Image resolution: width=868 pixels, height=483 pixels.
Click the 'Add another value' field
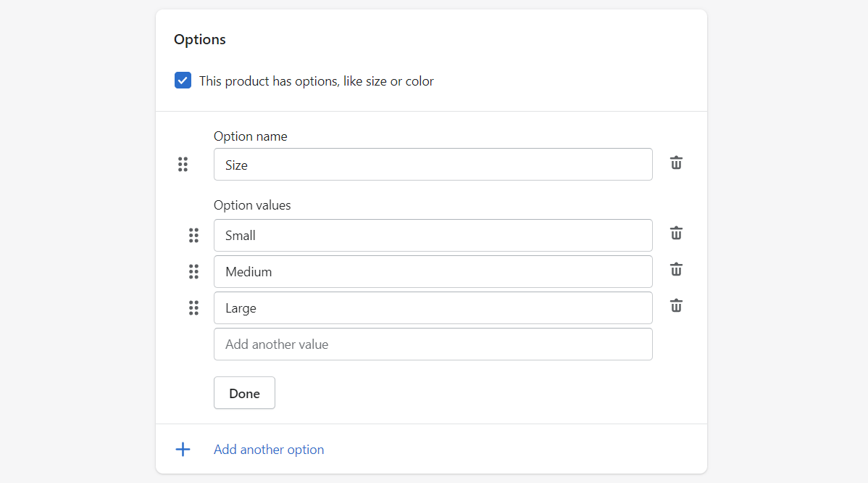tap(433, 344)
